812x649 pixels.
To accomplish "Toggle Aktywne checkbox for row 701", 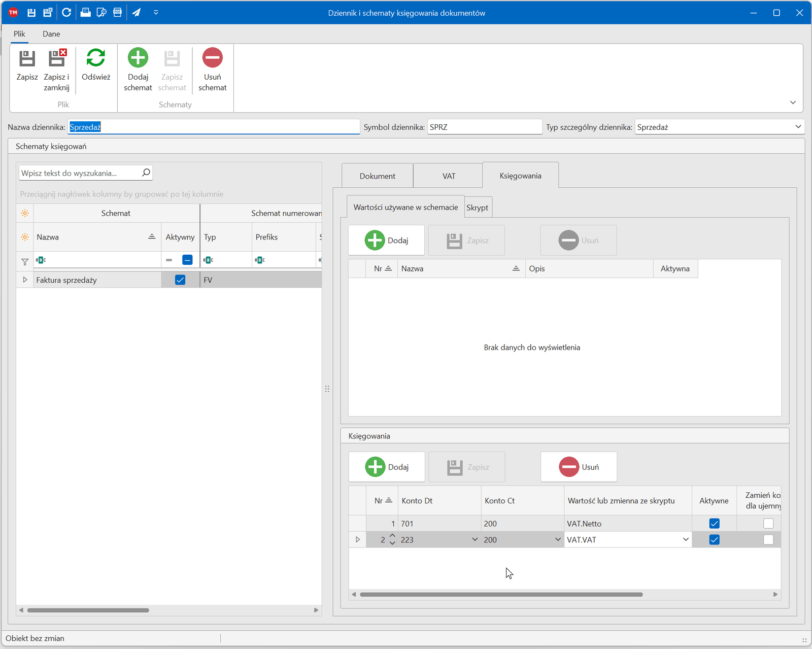I will pos(714,523).
